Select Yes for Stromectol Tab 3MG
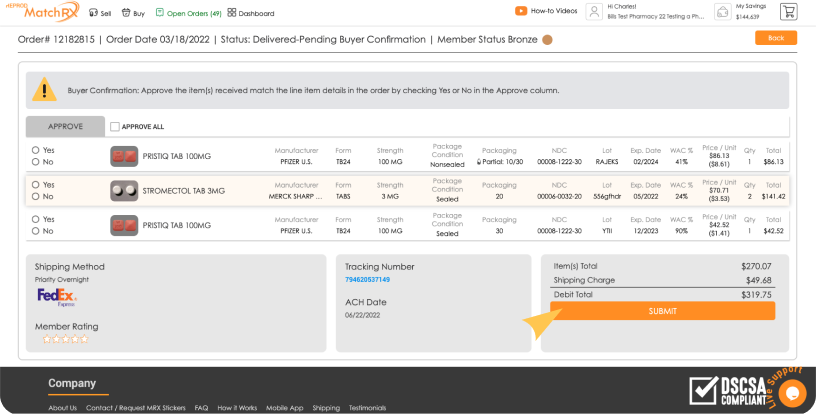The image size is (816, 415). point(36,185)
